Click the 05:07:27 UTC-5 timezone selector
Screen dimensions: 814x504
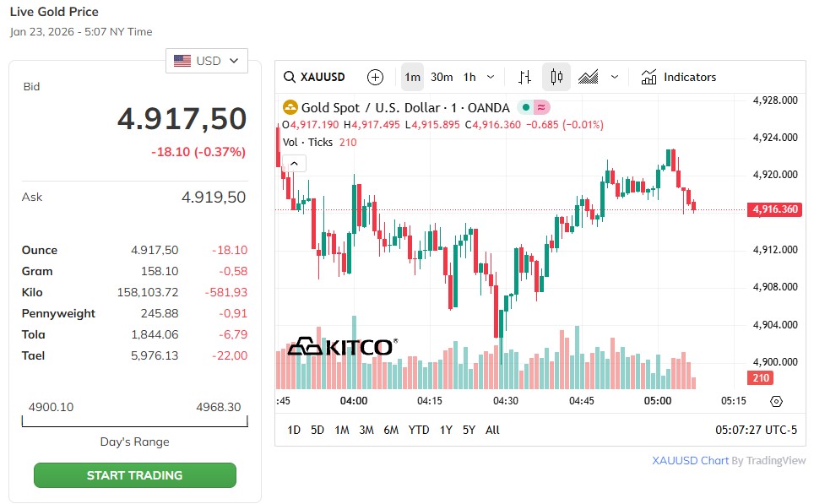756,430
